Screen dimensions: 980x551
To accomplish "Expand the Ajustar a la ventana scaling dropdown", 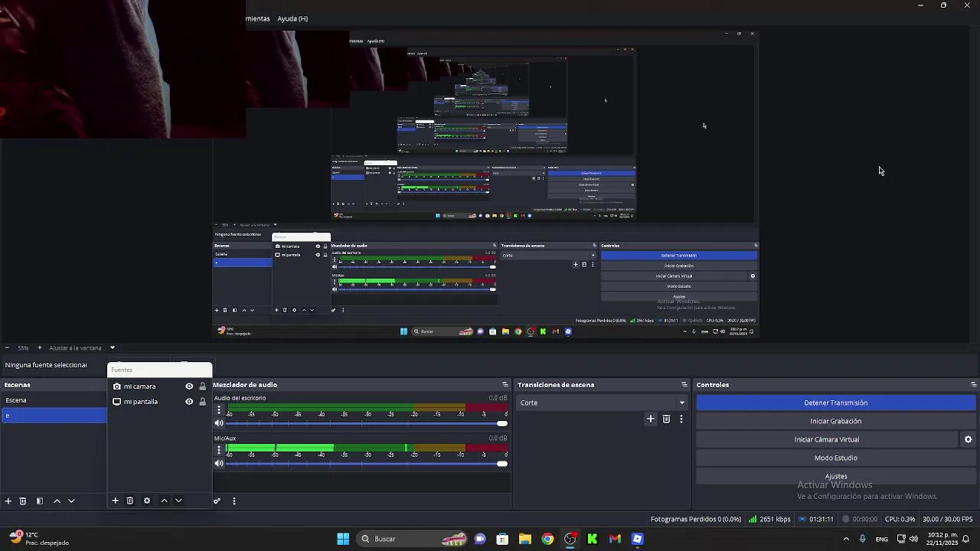I will (x=112, y=347).
